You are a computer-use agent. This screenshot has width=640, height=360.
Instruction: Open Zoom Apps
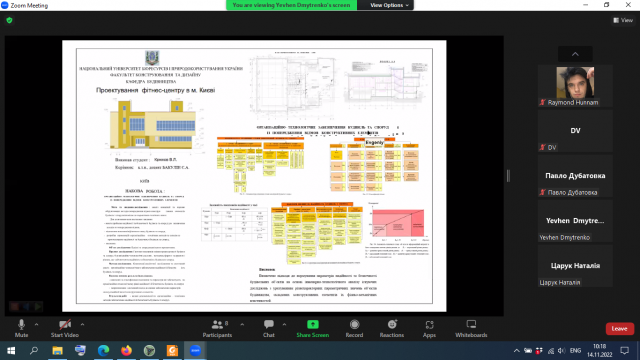(x=429, y=328)
